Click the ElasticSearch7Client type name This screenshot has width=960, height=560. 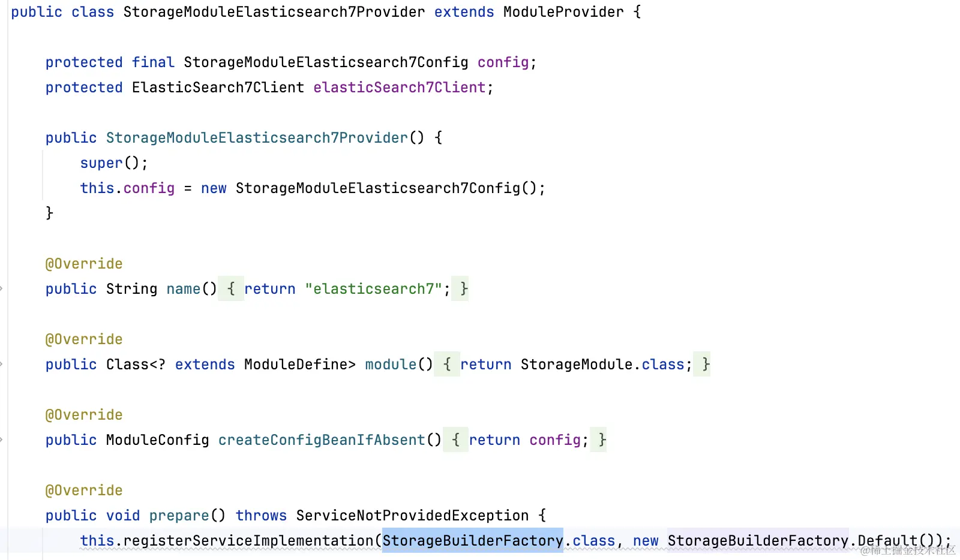point(218,88)
